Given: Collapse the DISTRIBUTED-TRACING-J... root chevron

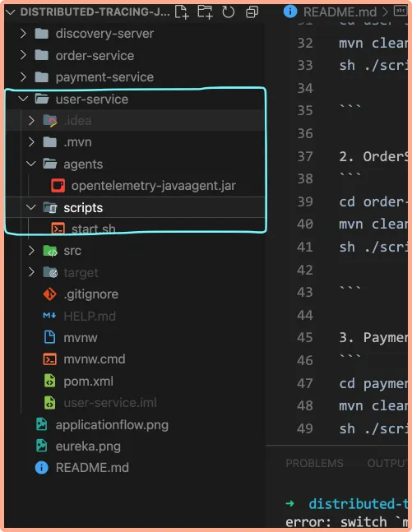Looking at the screenshot, I should point(11,12).
